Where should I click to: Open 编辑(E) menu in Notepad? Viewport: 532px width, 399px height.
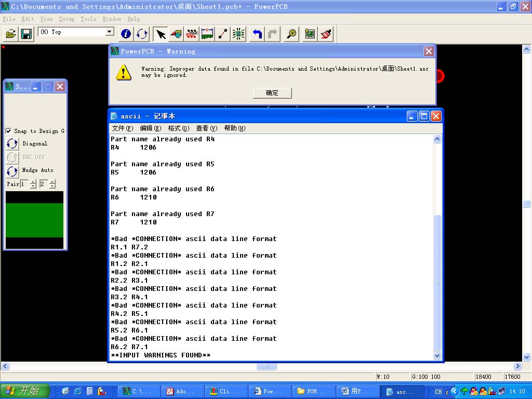151,128
